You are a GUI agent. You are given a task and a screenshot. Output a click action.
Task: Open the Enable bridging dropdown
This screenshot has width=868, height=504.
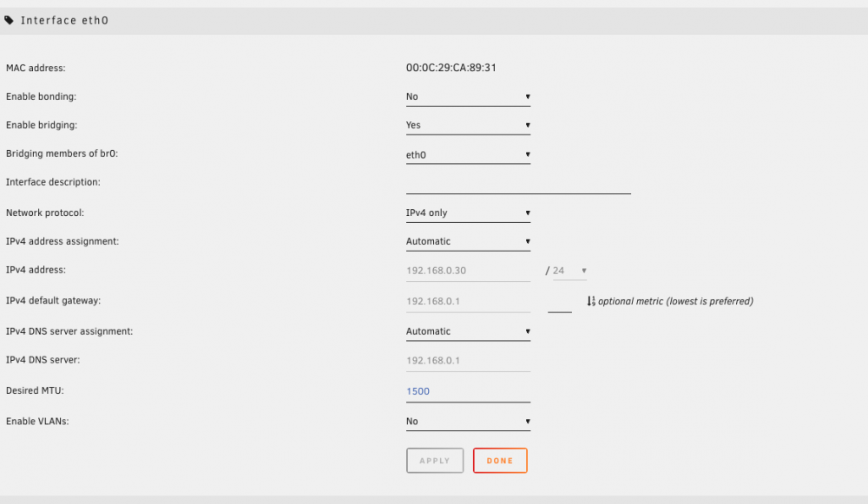click(x=468, y=126)
